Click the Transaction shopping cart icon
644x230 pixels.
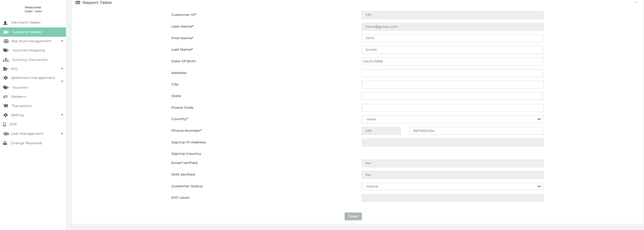(x=6, y=106)
